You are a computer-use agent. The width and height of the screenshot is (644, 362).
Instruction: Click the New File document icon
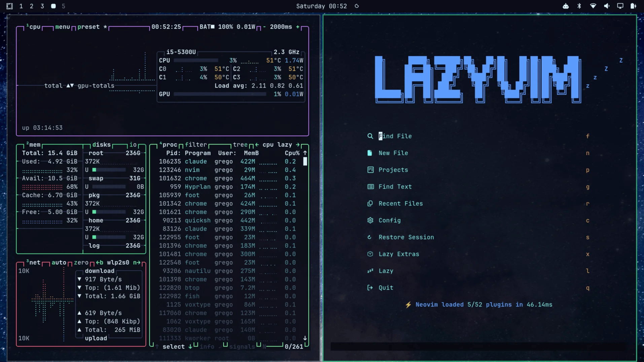coord(370,153)
